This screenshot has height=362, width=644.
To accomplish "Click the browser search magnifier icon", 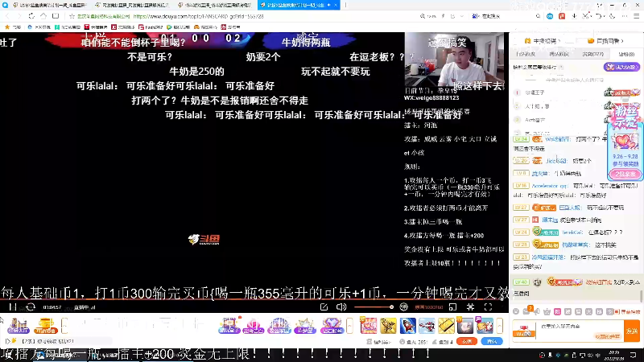I will 538,16.
